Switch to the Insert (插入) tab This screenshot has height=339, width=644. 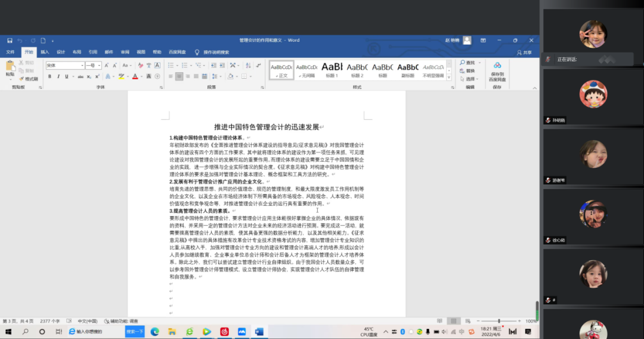pos(45,52)
